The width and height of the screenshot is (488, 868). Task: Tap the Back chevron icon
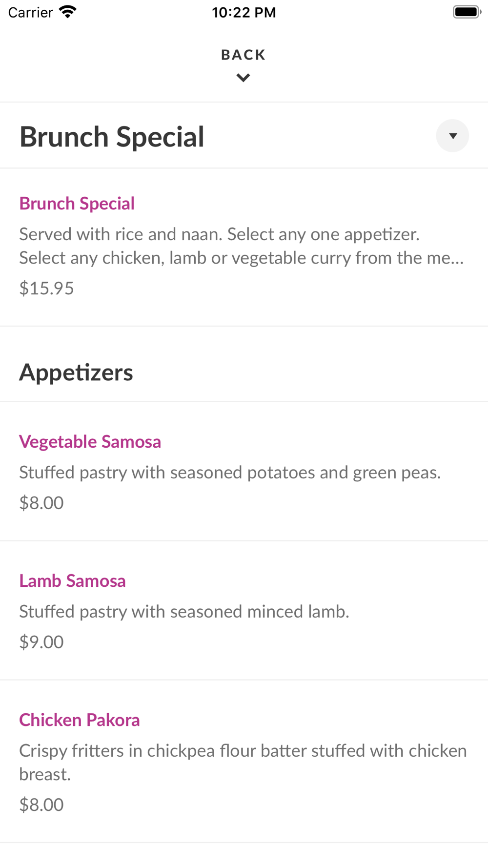(x=243, y=78)
